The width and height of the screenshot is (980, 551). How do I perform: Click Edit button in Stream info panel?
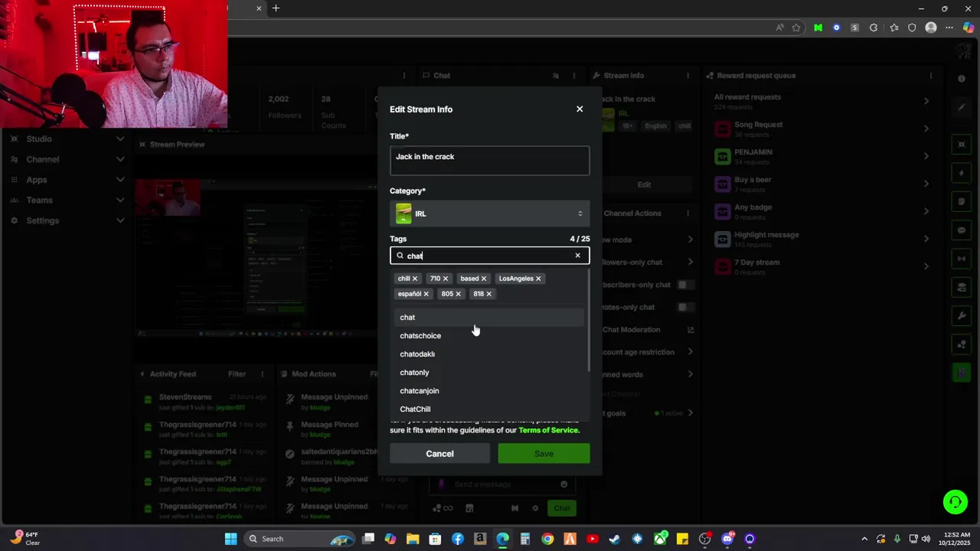[x=645, y=184]
